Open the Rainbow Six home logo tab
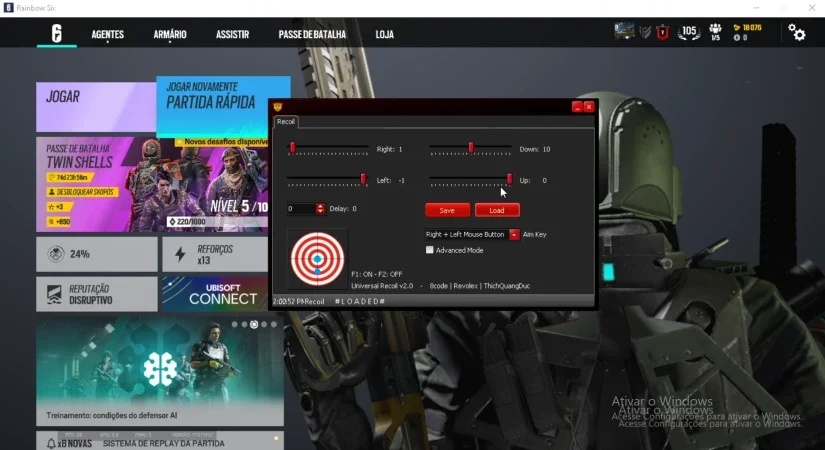This screenshot has width=825, height=450. click(57, 34)
